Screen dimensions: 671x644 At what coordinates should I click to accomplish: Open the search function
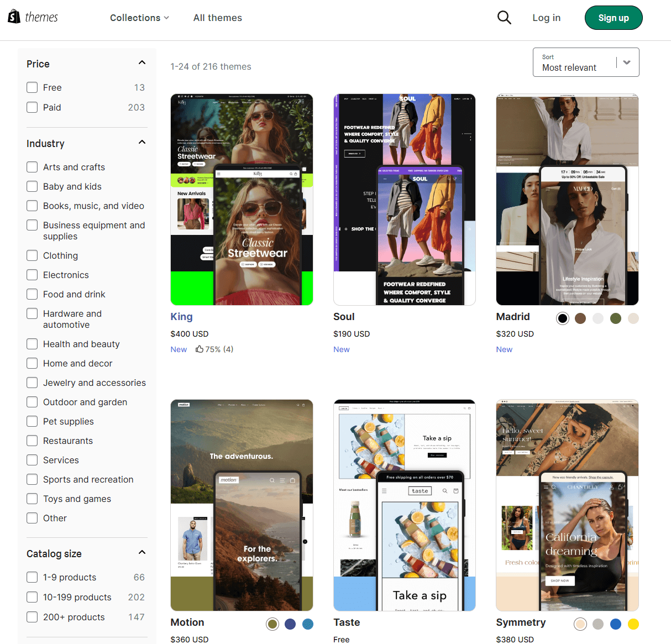(x=504, y=17)
